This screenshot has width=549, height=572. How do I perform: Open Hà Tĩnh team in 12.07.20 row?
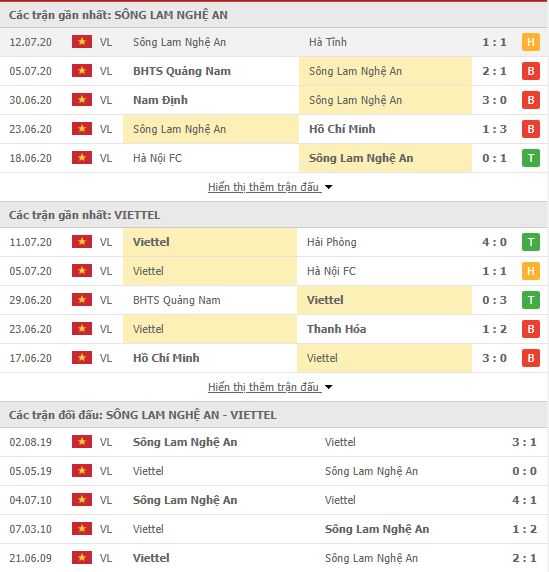coord(328,42)
